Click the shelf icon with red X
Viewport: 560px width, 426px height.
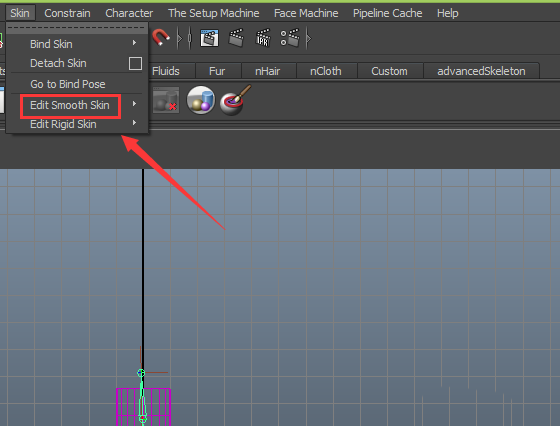click(x=166, y=100)
